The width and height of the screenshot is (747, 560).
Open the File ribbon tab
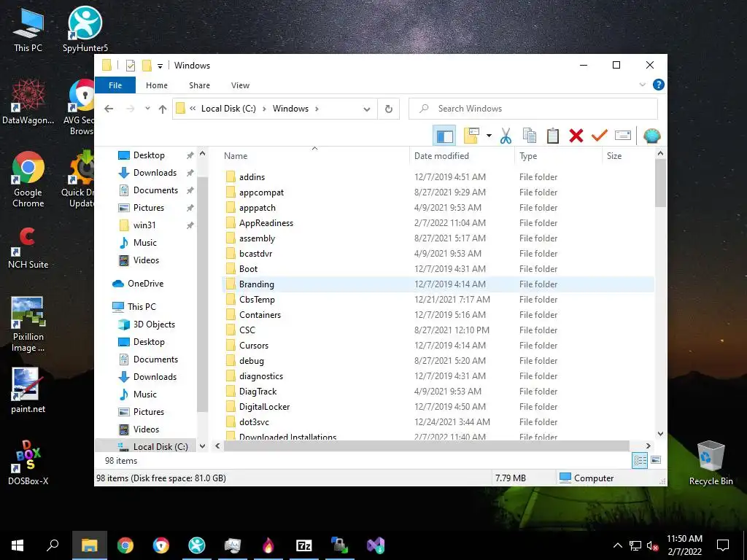pos(115,85)
